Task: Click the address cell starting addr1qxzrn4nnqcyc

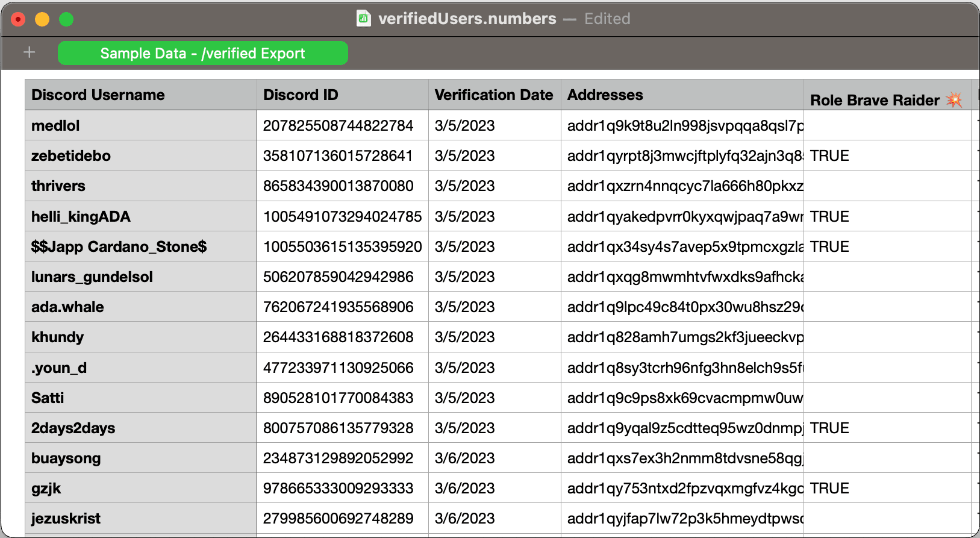Action: click(682, 186)
